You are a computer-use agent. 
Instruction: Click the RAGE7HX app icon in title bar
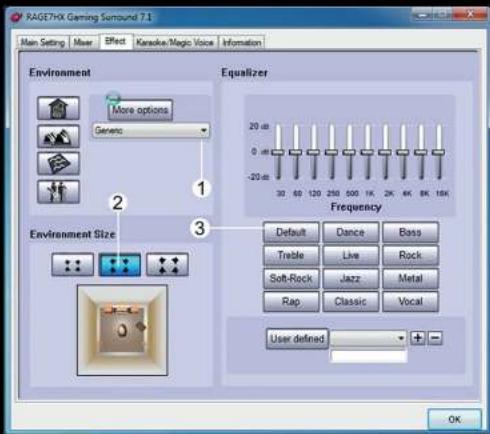16,17
